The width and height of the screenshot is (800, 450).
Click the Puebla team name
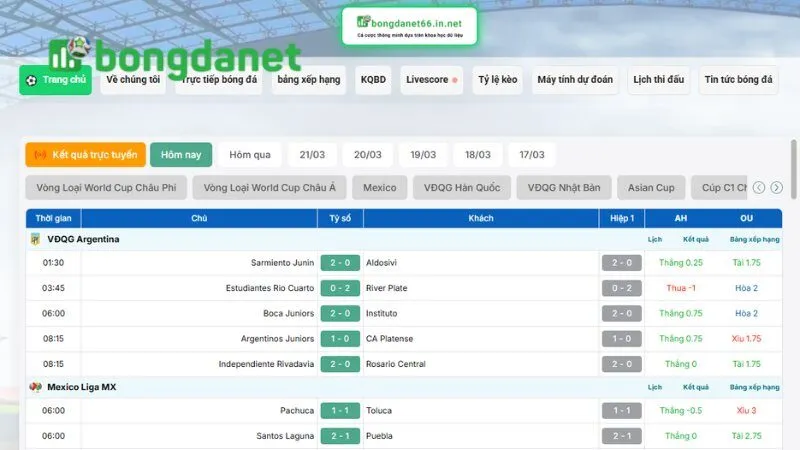[379, 436]
